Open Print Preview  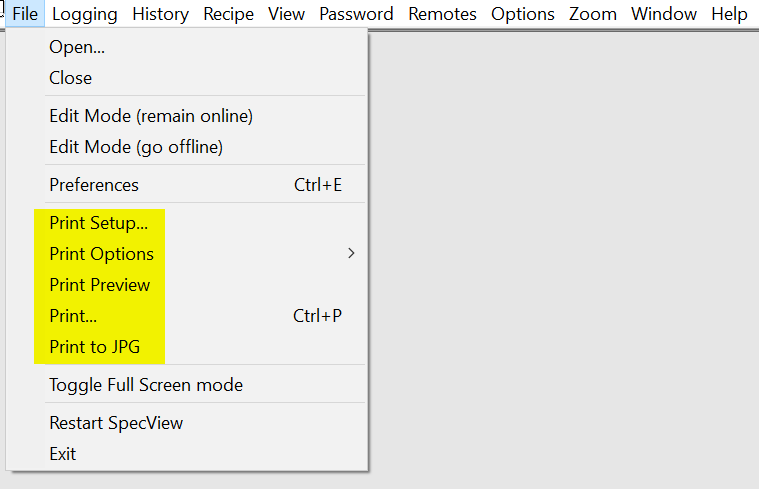click(99, 285)
